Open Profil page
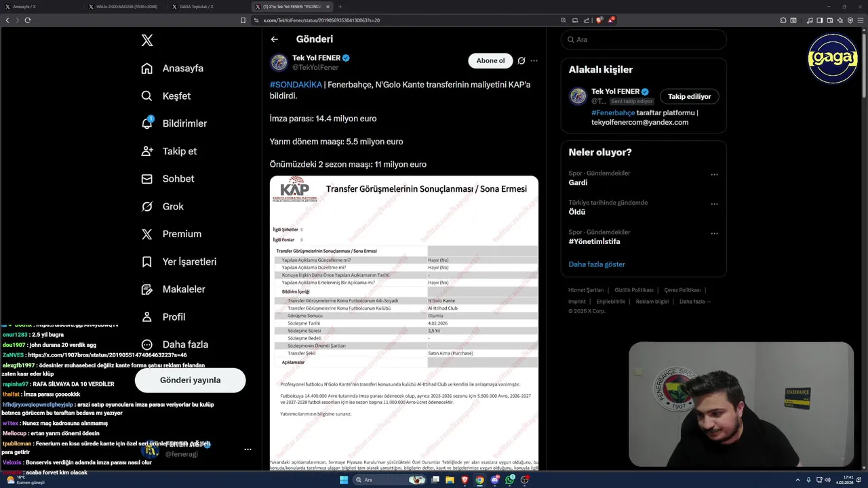868x488 pixels. tap(163, 317)
